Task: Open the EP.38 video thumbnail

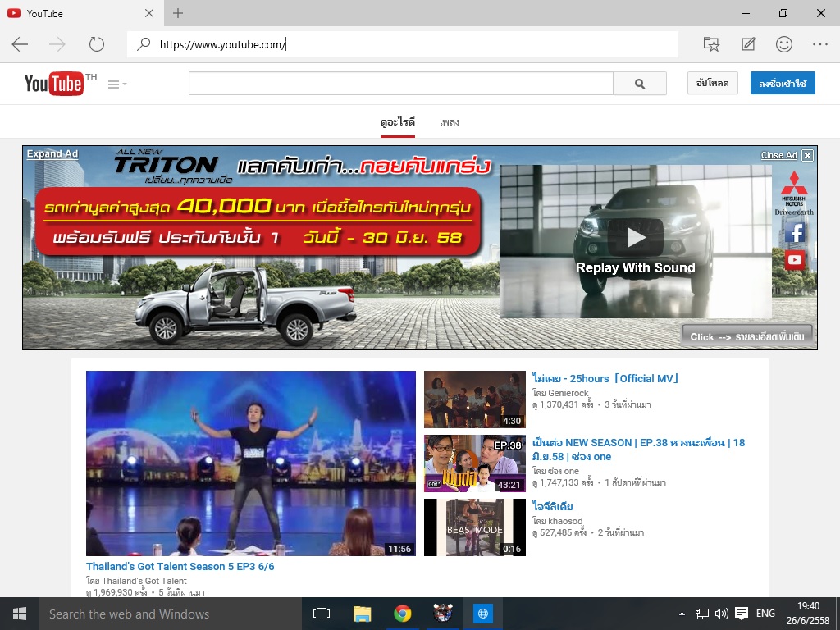Action: (475, 463)
